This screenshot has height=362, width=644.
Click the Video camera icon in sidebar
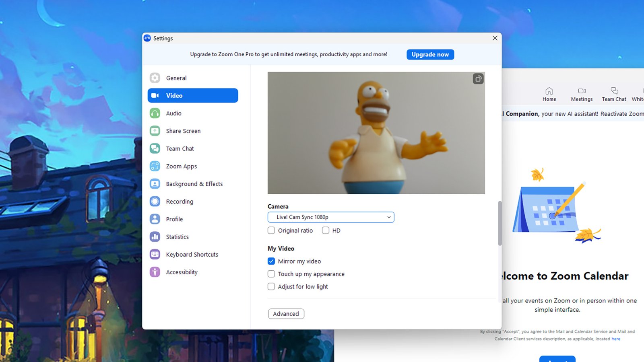(155, 96)
